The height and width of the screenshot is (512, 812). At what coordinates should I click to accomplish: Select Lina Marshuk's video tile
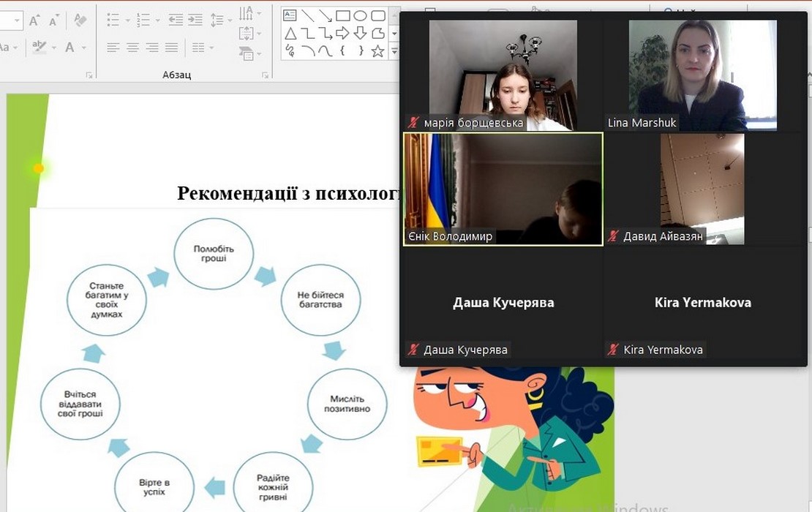[x=702, y=75]
